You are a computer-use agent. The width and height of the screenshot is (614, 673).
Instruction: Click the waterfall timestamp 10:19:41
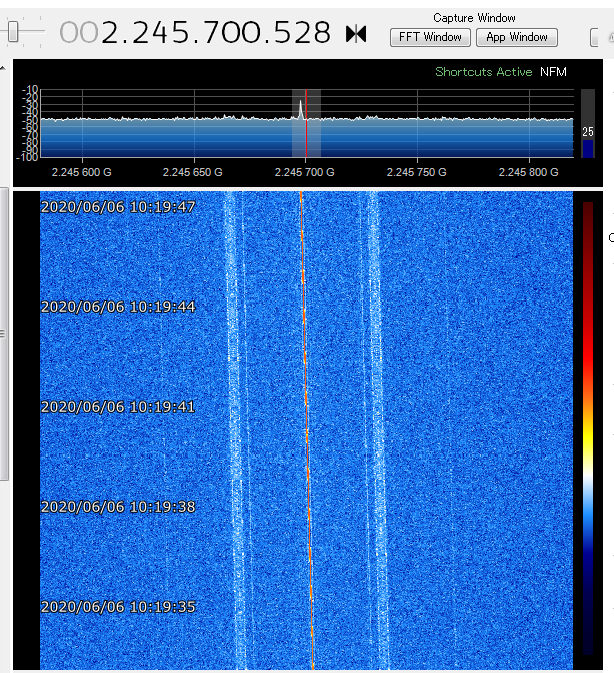point(118,407)
